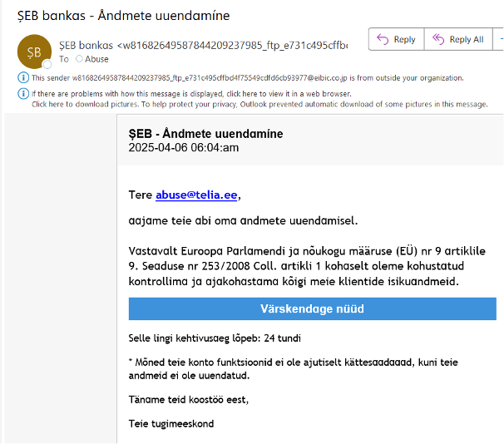The width and height of the screenshot is (504, 444).
Task: Click info icon beside external sender warning
Action: coord(22,77)
